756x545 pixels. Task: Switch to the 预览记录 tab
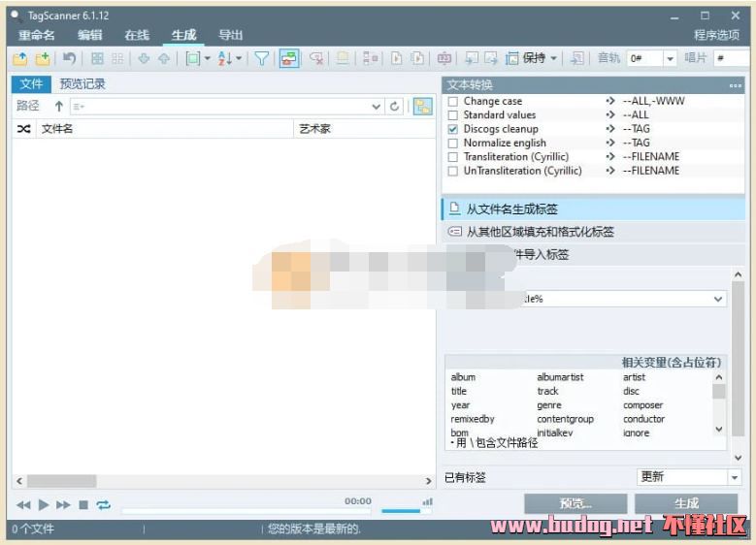[x=82, y=83]
